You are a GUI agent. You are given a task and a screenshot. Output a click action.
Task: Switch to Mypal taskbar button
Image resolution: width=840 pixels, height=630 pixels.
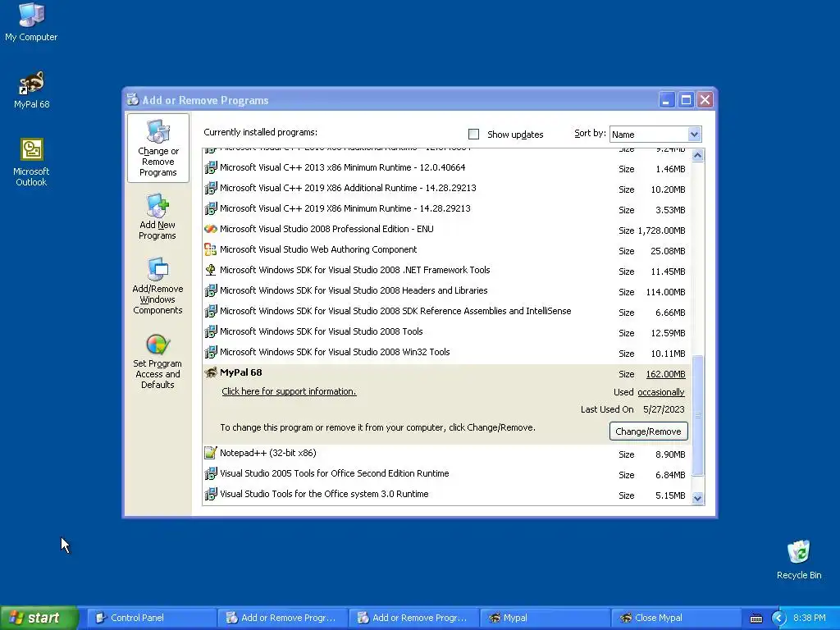click(x=546, y=619)
